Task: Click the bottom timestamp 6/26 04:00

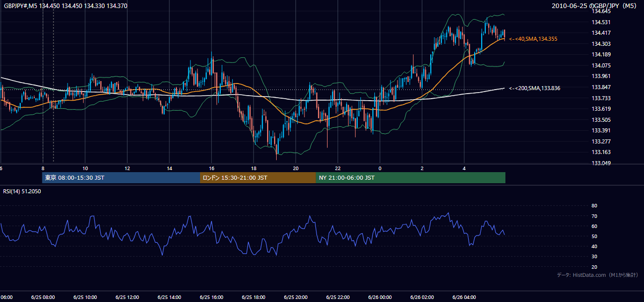Action: pyautogui.click(x=464, y=297)
